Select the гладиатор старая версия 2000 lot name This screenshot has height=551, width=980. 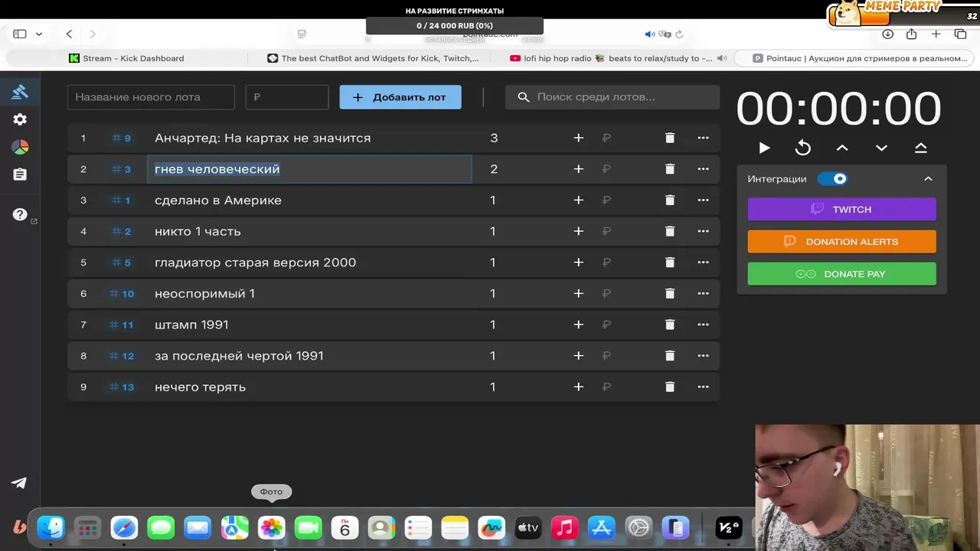click(x=255, y=262)
